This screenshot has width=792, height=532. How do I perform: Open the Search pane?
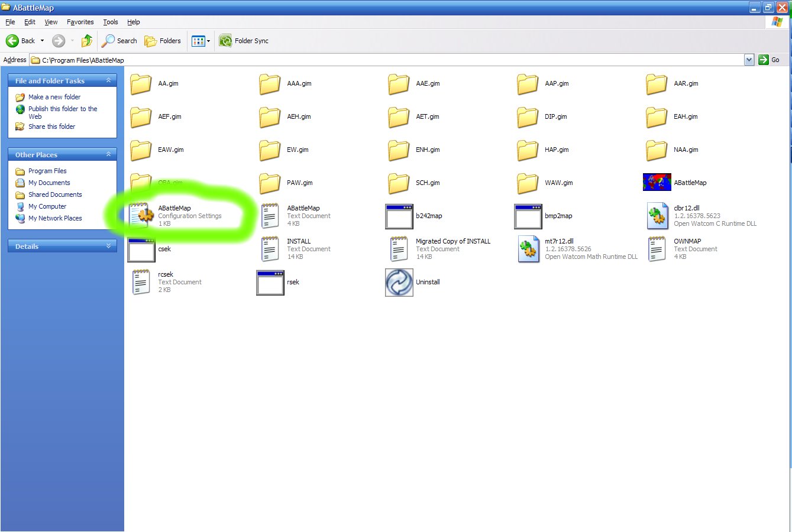119,41
